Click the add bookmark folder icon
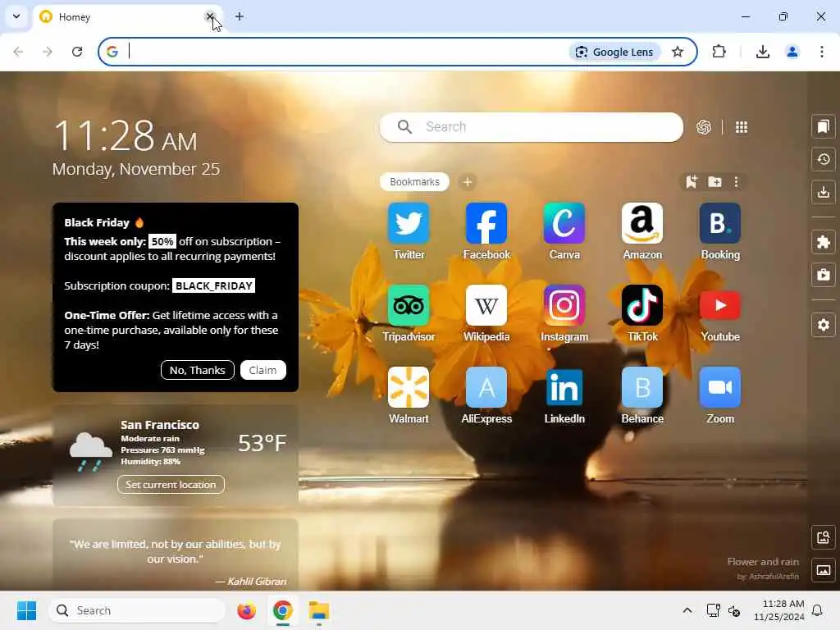840x630 pixels. (x=714, y=182)
